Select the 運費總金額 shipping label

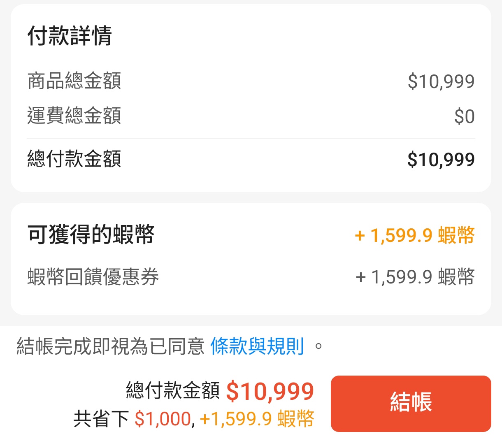tap(74, 116)
